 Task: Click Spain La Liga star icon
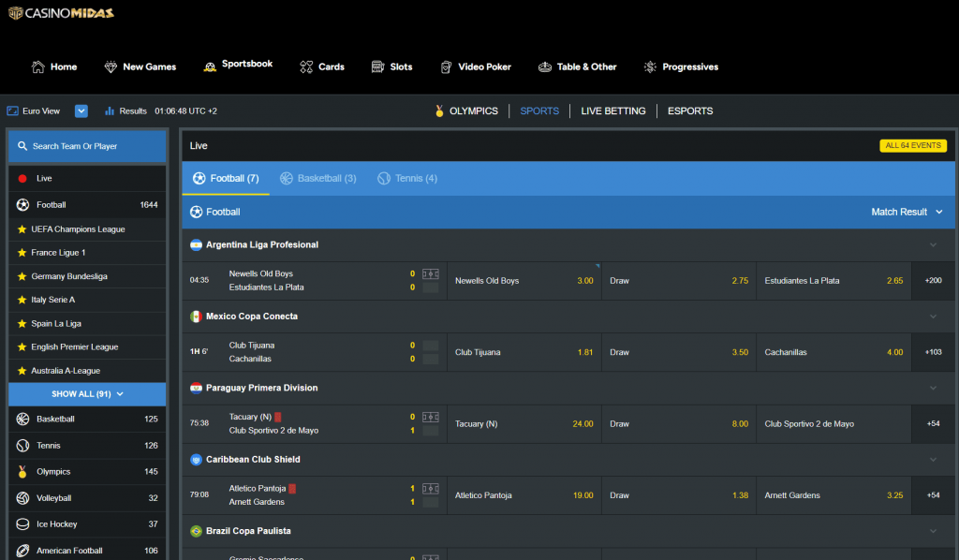point(22,323)
